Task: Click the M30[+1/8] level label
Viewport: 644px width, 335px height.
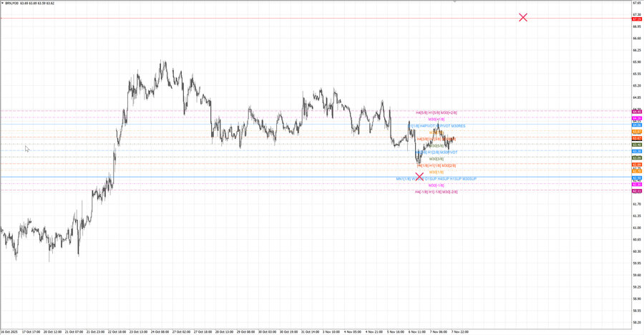Action: coord(436,119)
